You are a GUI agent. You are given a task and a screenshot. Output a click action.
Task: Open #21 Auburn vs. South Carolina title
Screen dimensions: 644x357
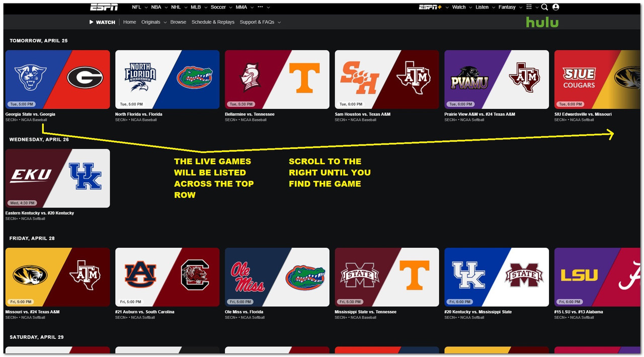pyautogui.click(x=145, y=312)
